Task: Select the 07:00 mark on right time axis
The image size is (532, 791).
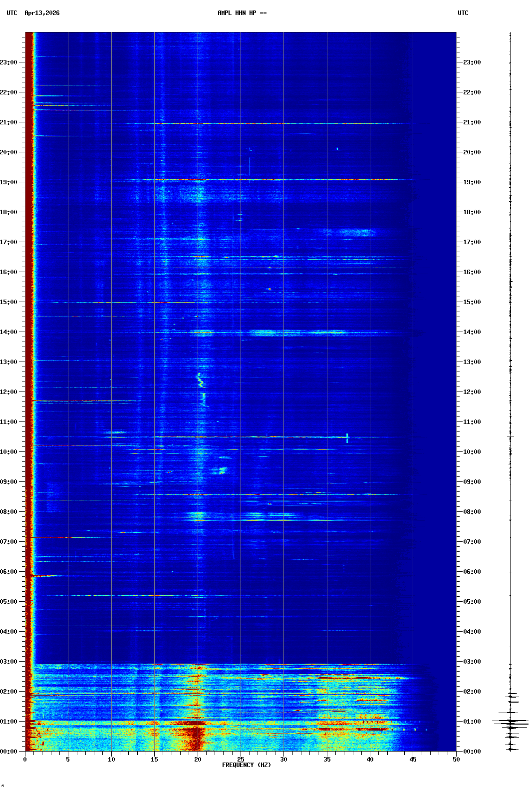Action: [x=472, y=542]
